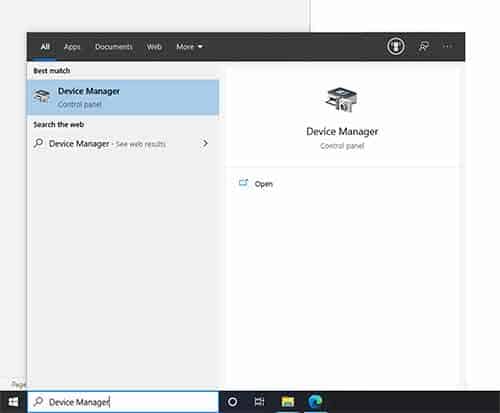This screenshot has width=500, height=413.
Task: Click the Open action's window icon
Action: [244, 183]
